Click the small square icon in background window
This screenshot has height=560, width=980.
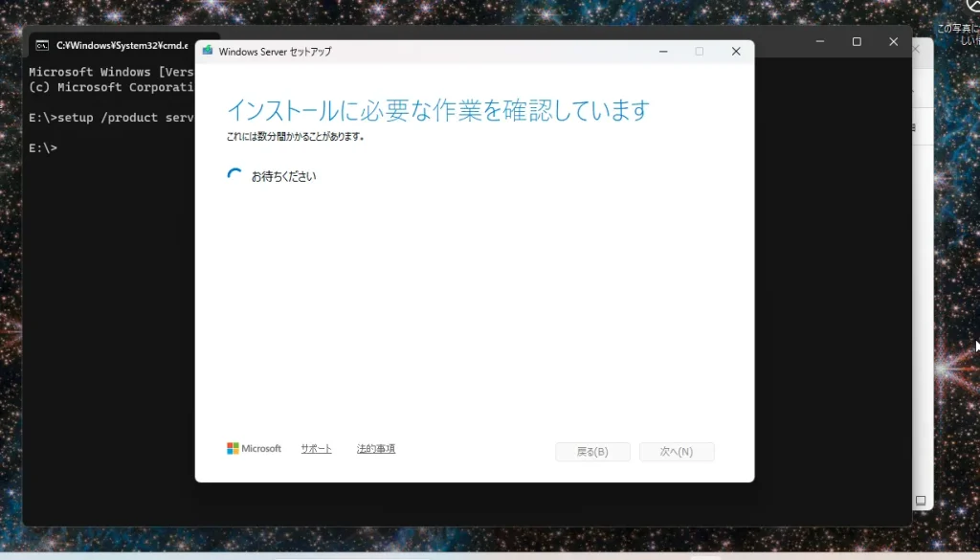click(x=921, y=500)
